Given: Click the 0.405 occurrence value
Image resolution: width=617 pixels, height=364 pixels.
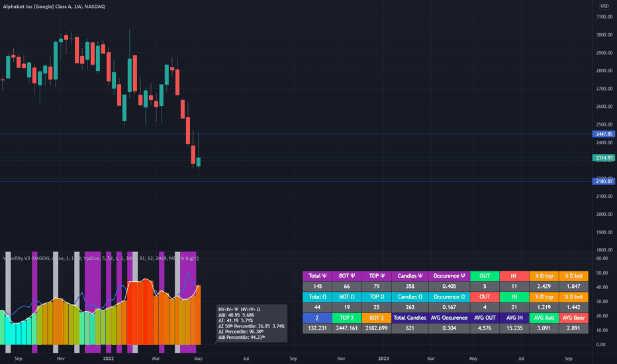Looking at the screenshot, I should 449,287.
